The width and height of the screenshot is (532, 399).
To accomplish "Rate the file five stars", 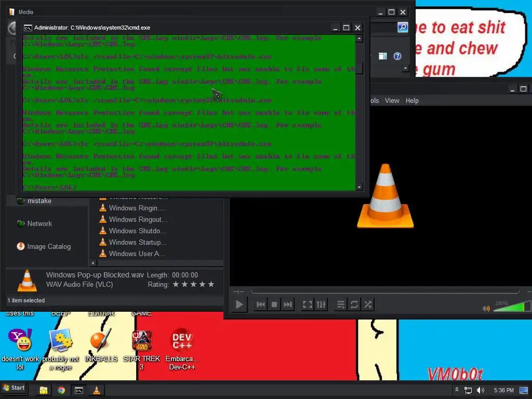I will click(211, 284).
